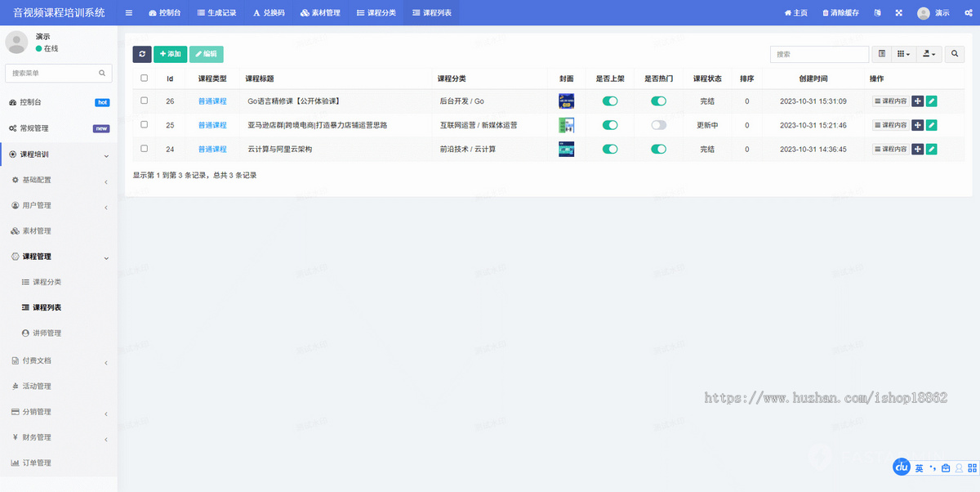
Task: Click the green 添加 button
Action: click(x=170, y=54)
